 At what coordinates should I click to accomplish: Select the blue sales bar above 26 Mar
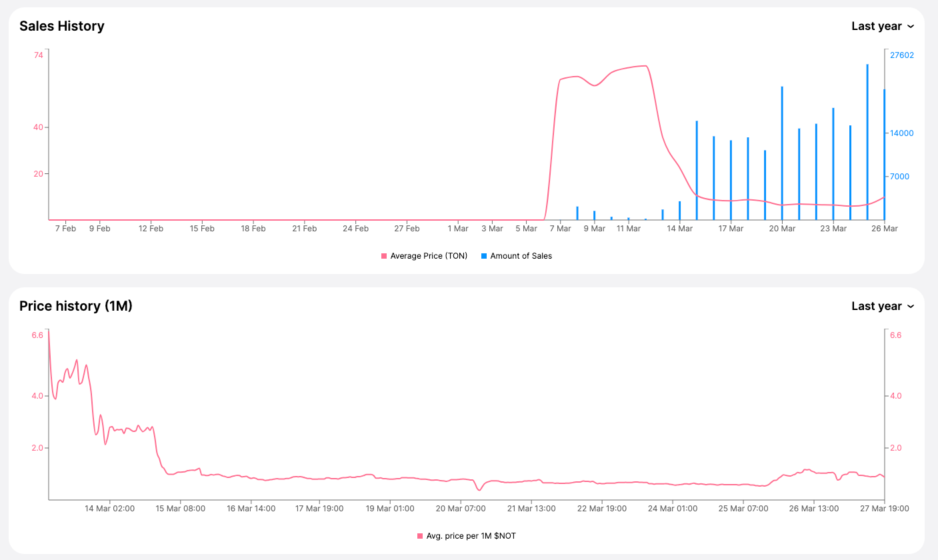(x=884, y=155)
